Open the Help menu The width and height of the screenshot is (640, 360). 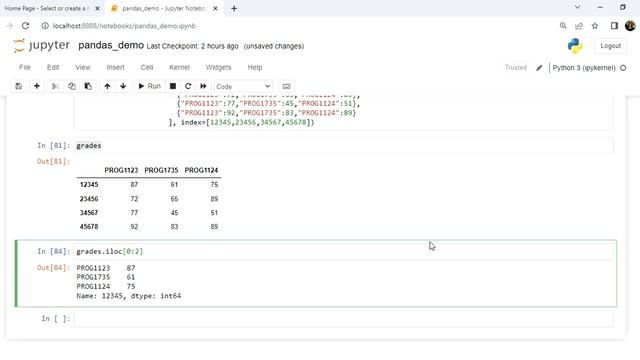255,67
